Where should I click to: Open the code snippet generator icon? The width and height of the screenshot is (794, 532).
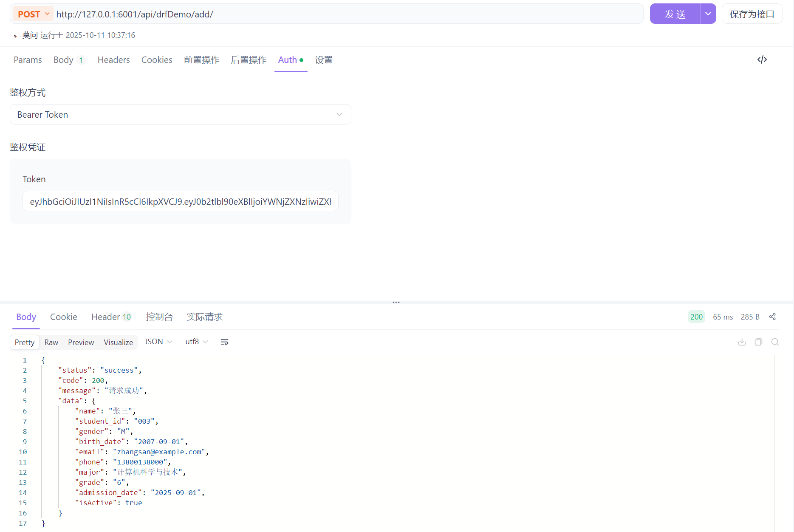coord(762,59)
